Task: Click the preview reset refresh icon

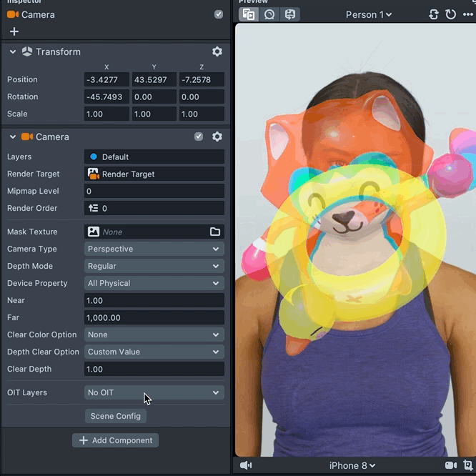Action: [451, 14]
